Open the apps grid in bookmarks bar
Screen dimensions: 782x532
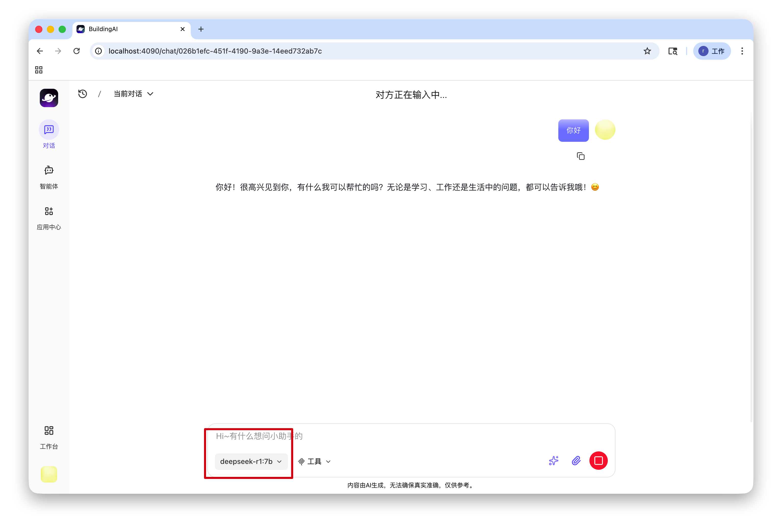[x=39, y=70]
